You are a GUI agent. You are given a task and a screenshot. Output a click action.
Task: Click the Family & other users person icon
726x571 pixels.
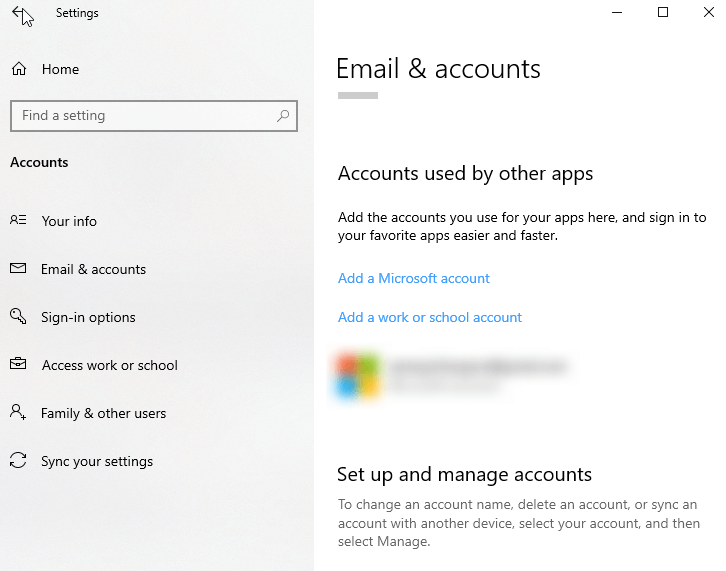18,413
